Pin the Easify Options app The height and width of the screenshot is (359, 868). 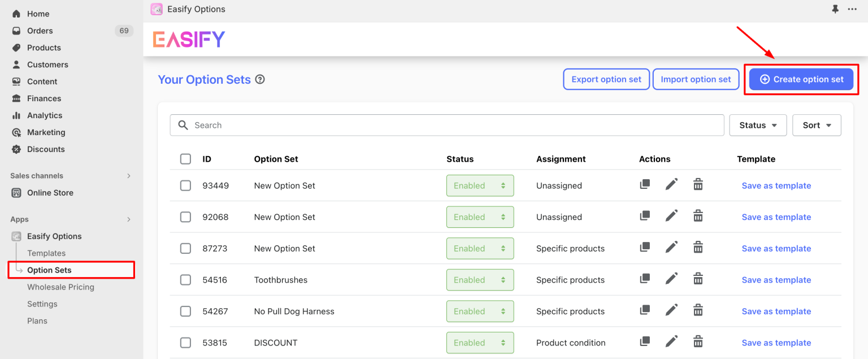(x=835, y=9)
